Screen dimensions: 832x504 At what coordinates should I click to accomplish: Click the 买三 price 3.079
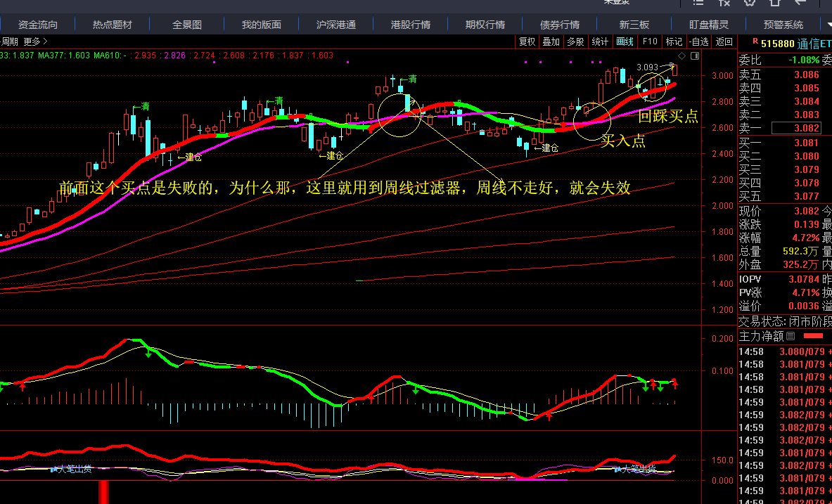807,169
